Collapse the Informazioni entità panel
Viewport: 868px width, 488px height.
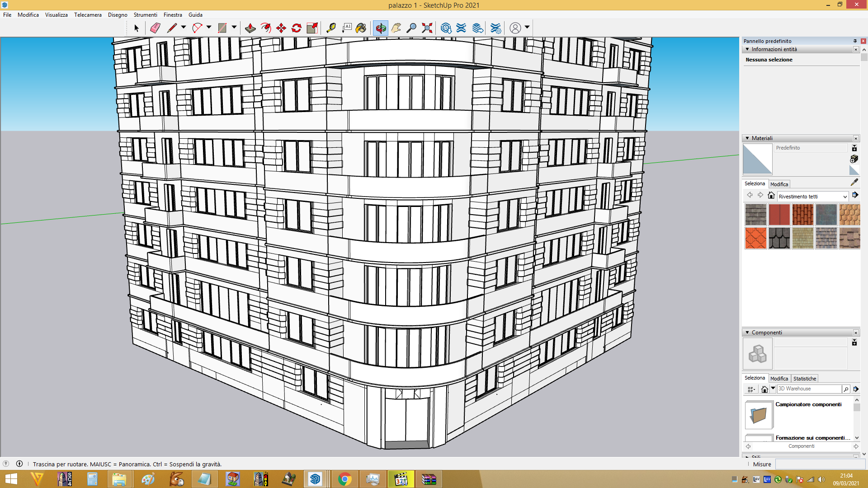[747, 49]
